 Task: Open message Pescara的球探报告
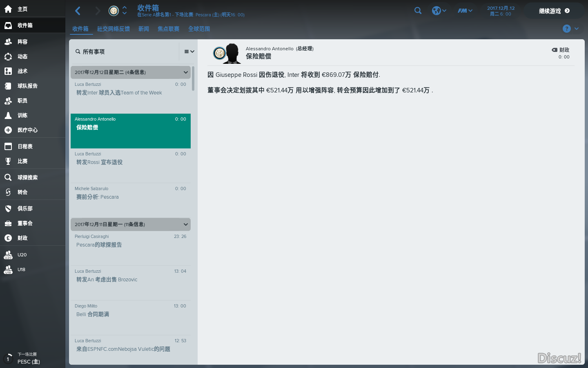(131, 248)
